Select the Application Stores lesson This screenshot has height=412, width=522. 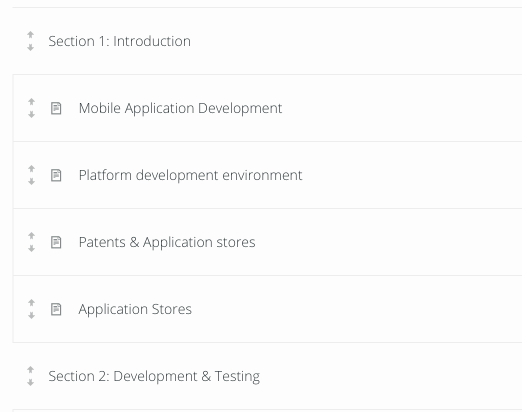click(x=135, y=309)
